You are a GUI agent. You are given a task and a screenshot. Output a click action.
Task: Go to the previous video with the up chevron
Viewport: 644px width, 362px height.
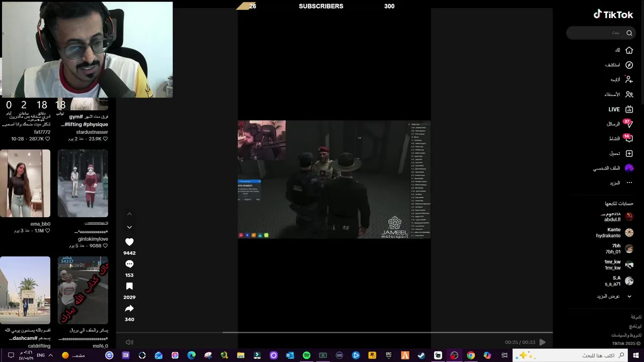click(129, 214)
